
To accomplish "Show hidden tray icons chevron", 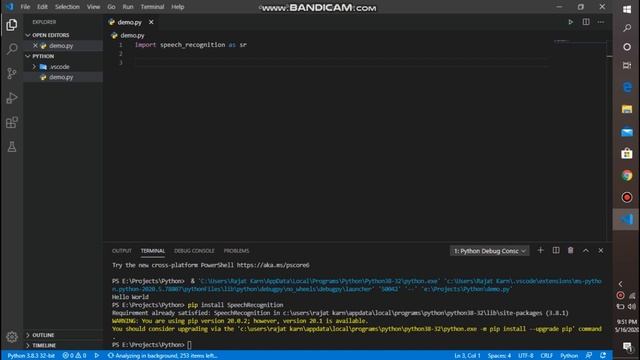I will [x=620, y=284].
